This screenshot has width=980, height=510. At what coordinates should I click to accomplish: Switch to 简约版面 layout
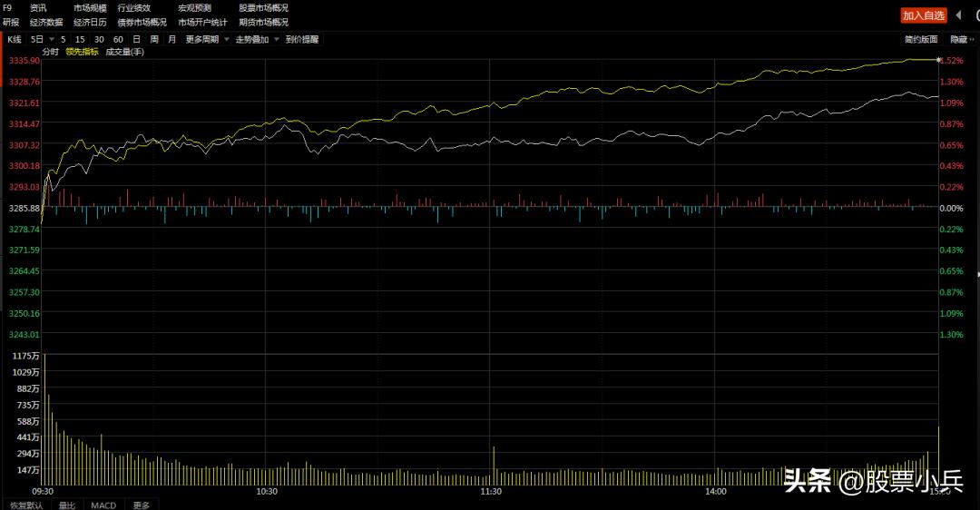click(x=921, y=39)
